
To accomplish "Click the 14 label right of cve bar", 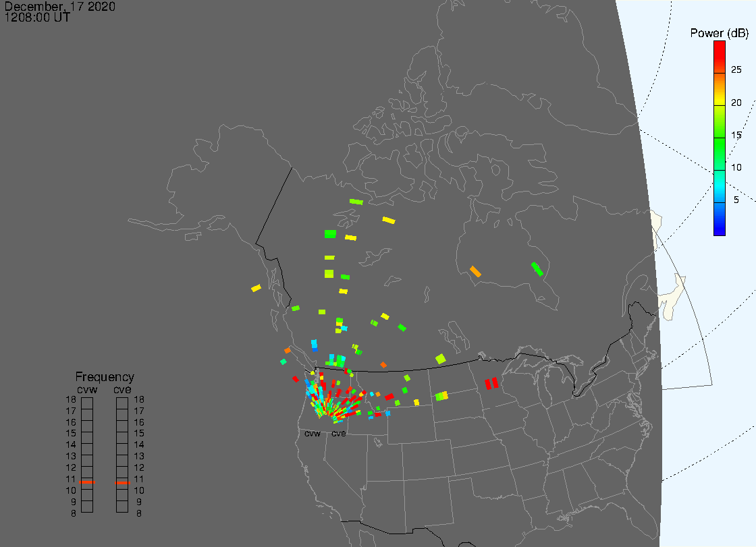I will point(139,445).
